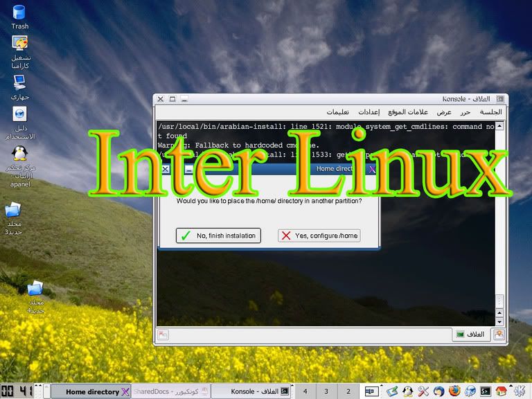This screenshot has height=399, width=532.
Task: Launch Firefox from the panel
Action: [x=454, y=391]
